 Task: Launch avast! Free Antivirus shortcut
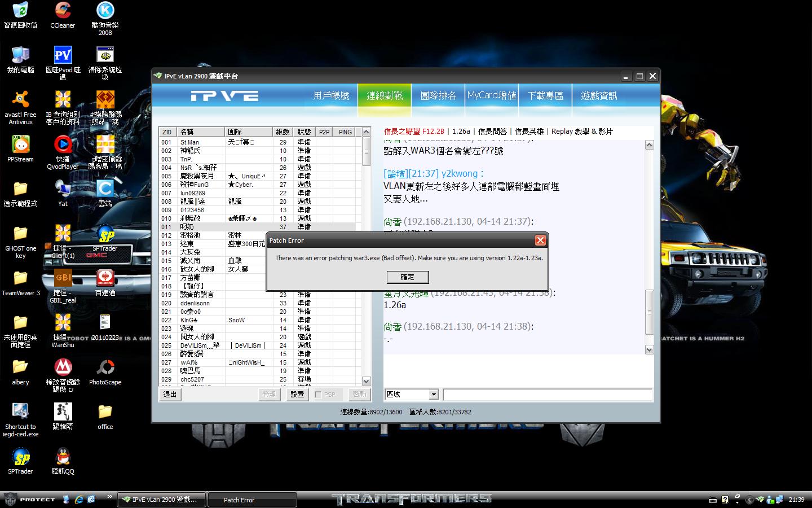[20, 108]
